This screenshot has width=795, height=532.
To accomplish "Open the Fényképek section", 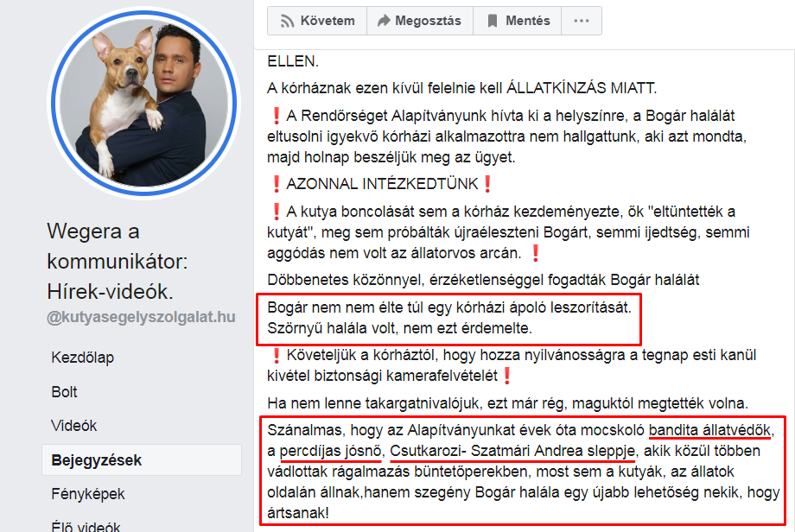I will 88,494.
